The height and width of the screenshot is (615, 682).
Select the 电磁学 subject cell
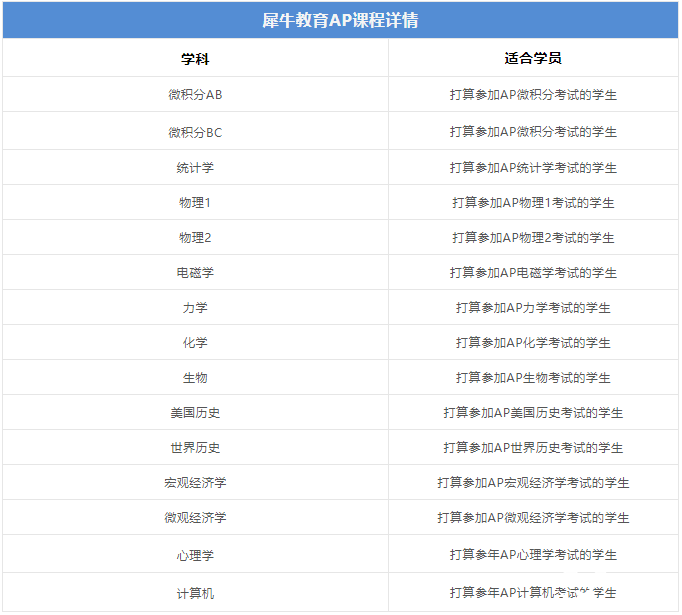point(195,272)
